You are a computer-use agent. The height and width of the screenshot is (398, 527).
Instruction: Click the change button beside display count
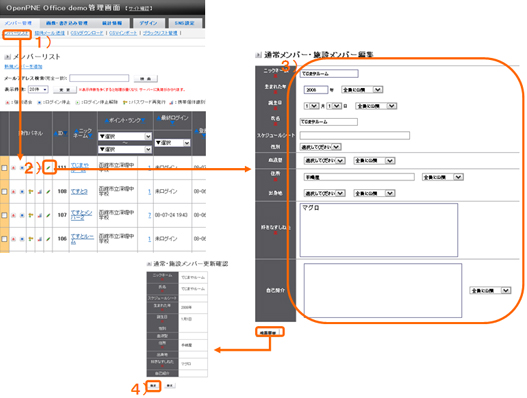[65, 90]
